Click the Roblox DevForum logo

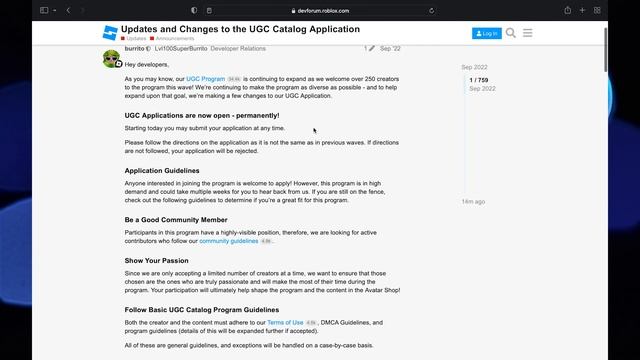[x=110, y=33]
